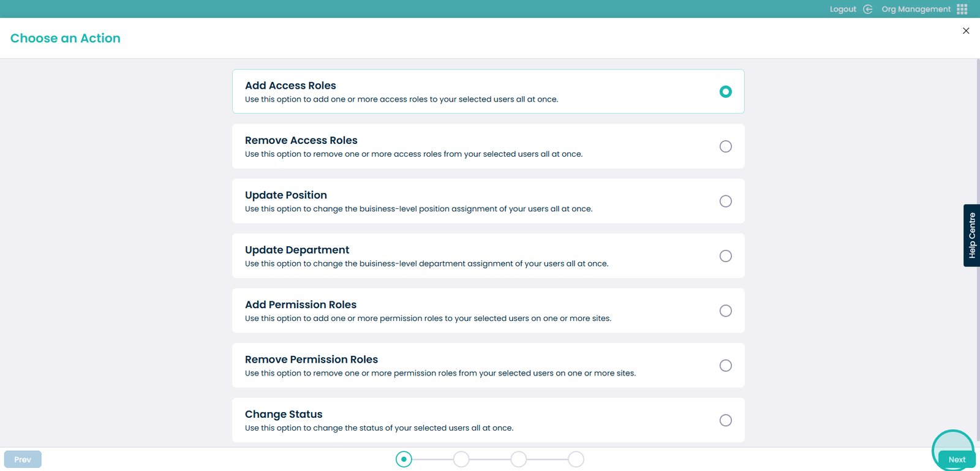Pick the Add Permission Roles radio option
The height and width of the screenshot is (471, 980).
[725, 311]
